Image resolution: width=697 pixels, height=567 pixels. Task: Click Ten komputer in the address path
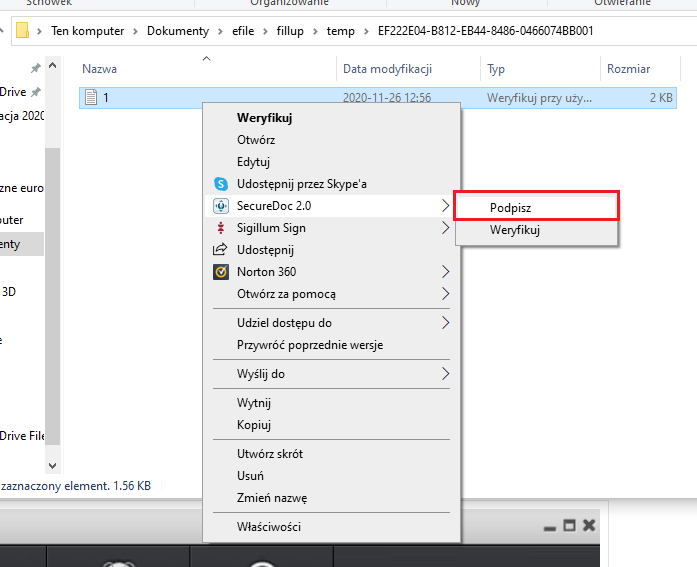click(x=87, y=31)
